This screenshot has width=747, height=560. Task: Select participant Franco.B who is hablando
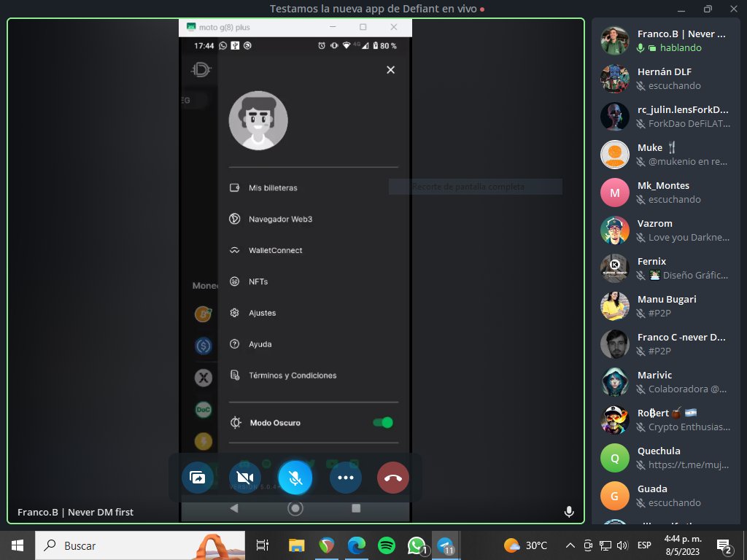666,41
